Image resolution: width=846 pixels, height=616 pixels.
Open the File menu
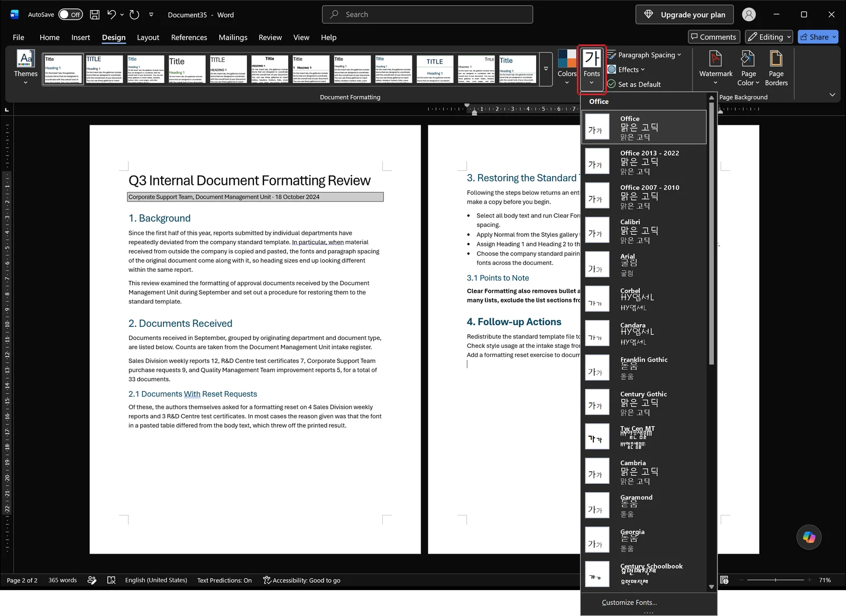[19, 38]
